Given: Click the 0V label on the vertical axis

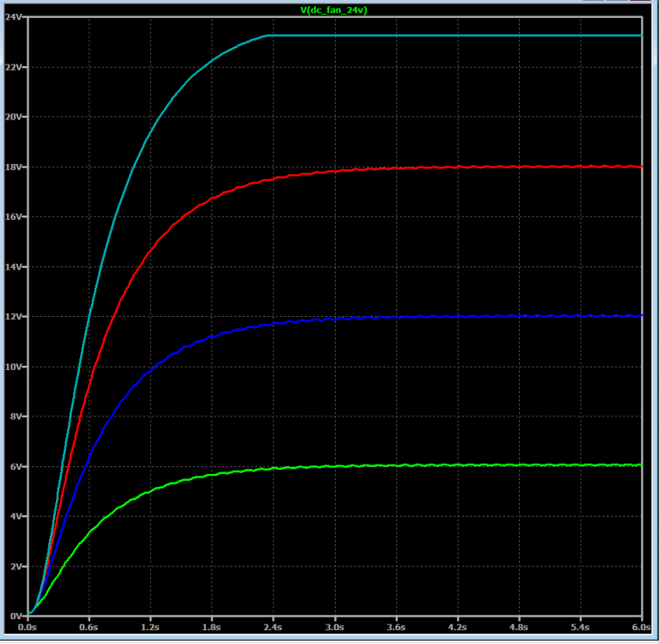Looking at the screenshot, I should point(15,617).
